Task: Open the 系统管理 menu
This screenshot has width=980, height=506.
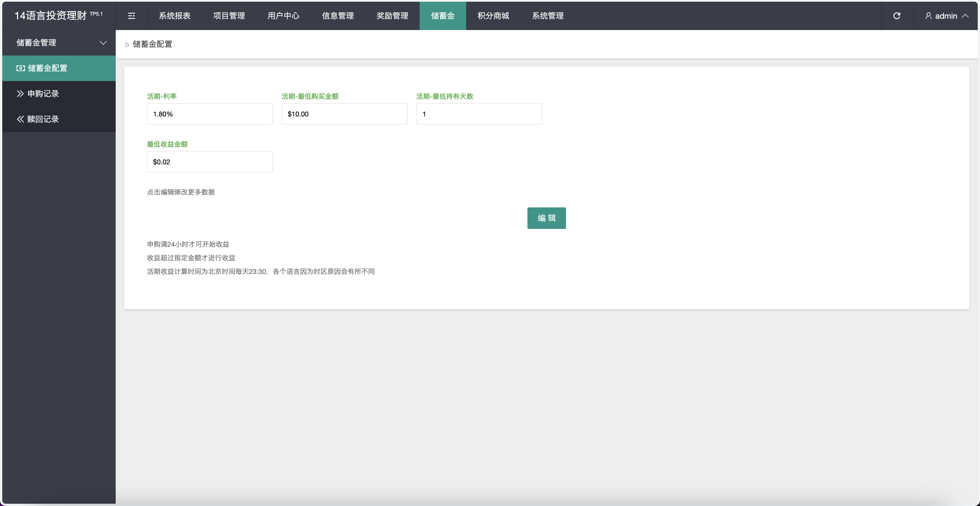Action: coord(548,16)
